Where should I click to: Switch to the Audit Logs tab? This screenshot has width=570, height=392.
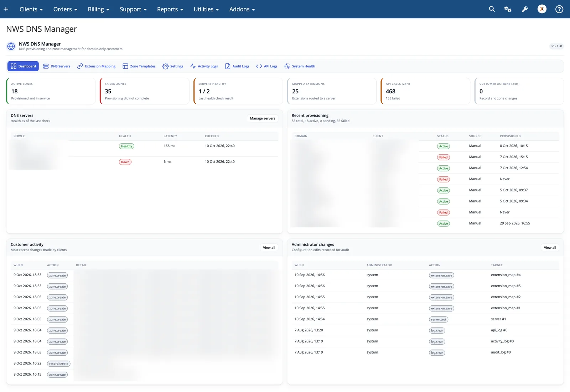click(237, 66)
